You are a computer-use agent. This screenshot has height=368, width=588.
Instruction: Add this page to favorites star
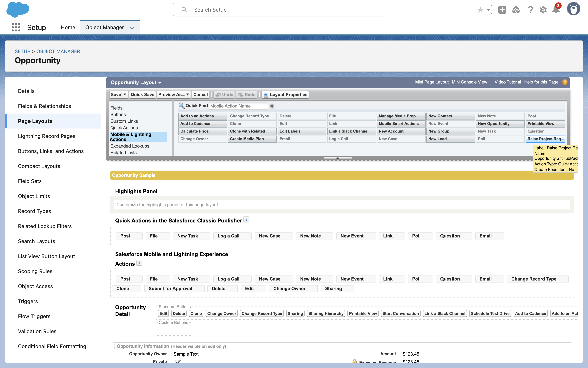tap(480, 10)
